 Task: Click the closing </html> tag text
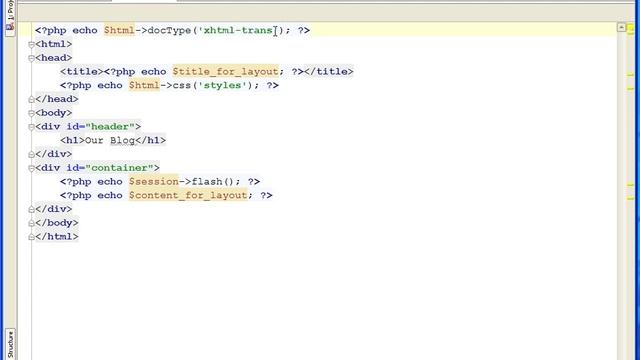click(57, 236)
